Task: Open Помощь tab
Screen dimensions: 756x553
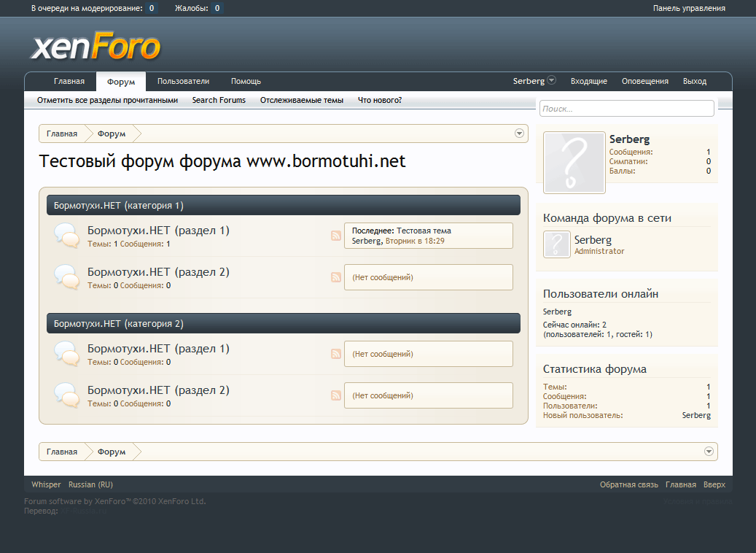Action: [246, 81]
